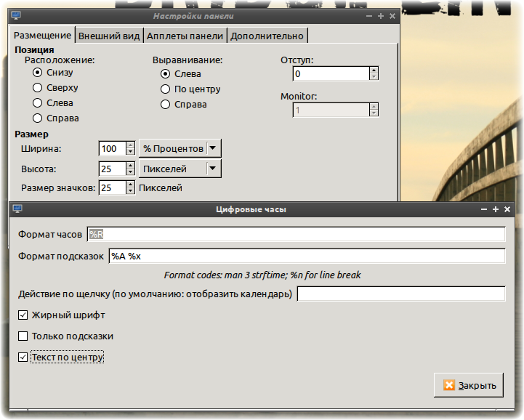524x420 pixels.
Task: Click the Настройки панели window title icon
Action: pyautogui.click(x=16, y=15)
